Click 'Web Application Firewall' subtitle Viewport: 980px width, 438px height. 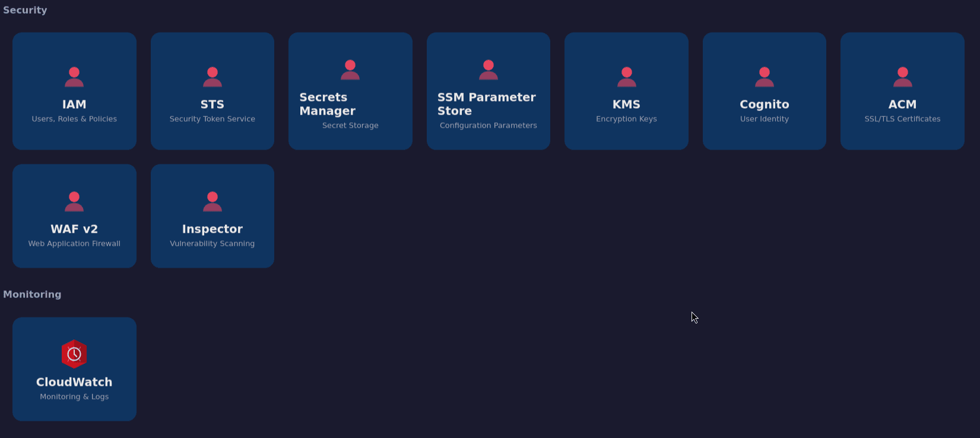tap(74, 243)
